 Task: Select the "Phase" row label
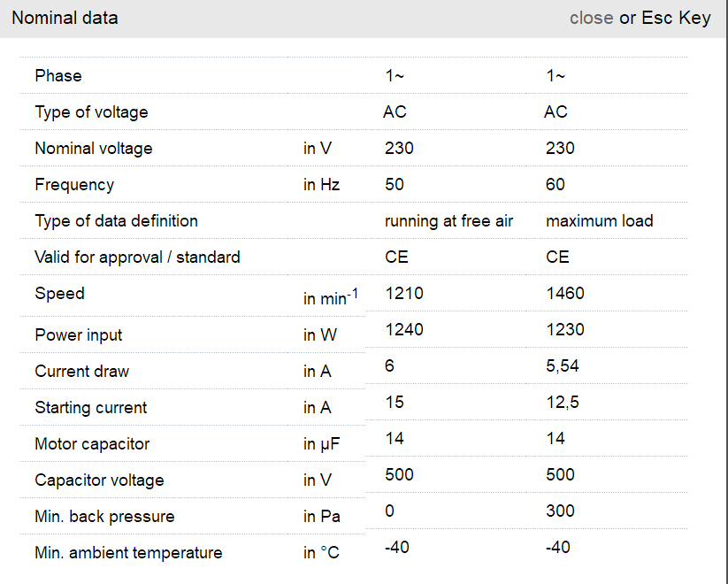point(58,76)
